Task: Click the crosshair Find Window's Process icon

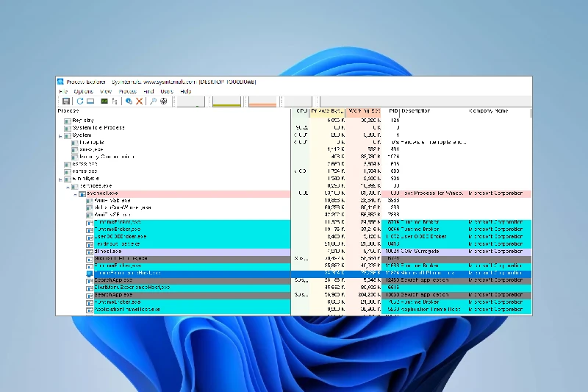Action: click(163, 101)
